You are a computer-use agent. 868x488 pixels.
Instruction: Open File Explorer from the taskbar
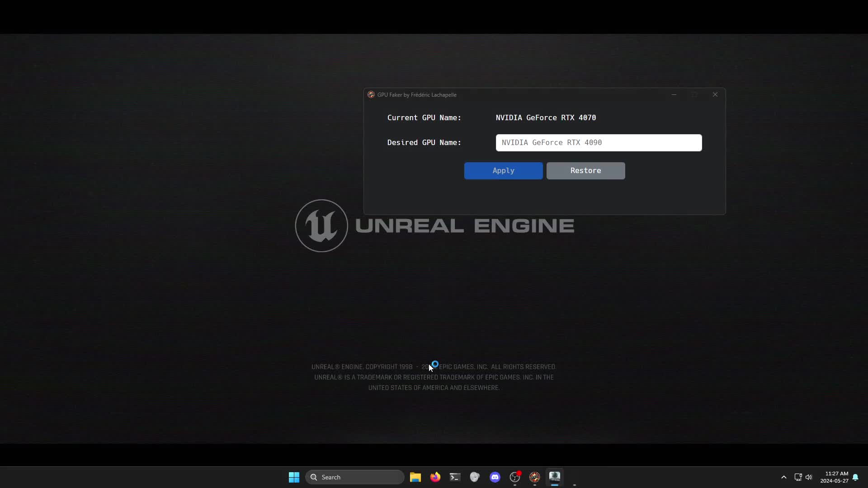[x=415, y=477]
